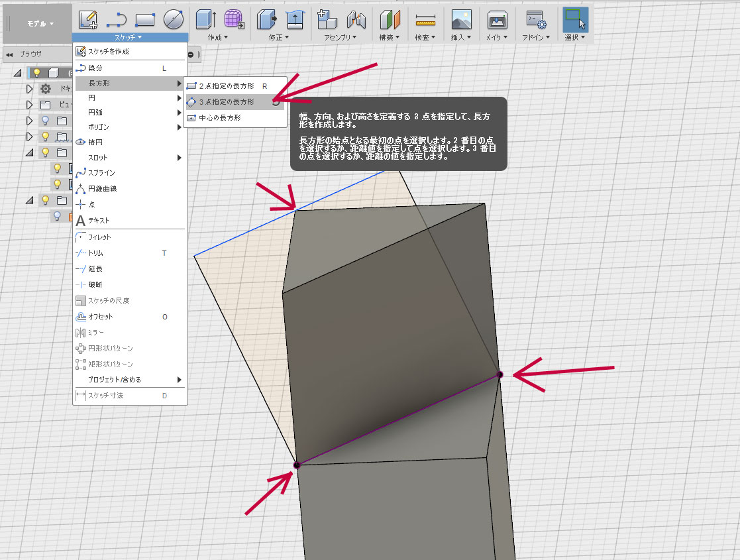The height and width of the screenshot is (560, 740).
Task: Select the Line tool icon in toolbar
Action: pyautogui.click(x=117, y=19)
